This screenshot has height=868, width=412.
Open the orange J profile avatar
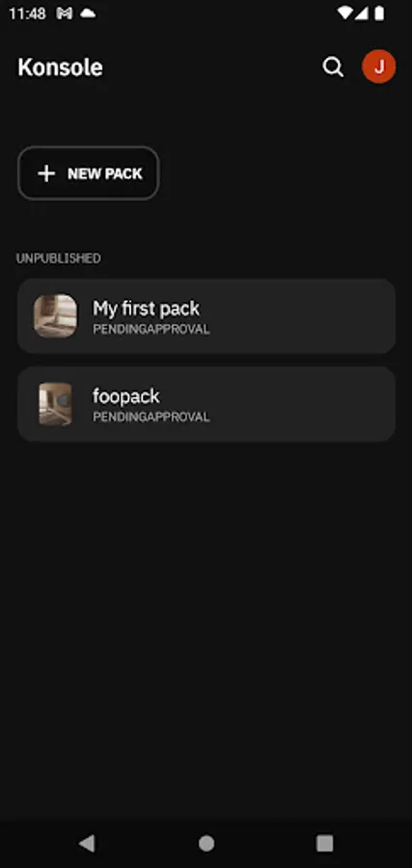click(x=379, y=67)
